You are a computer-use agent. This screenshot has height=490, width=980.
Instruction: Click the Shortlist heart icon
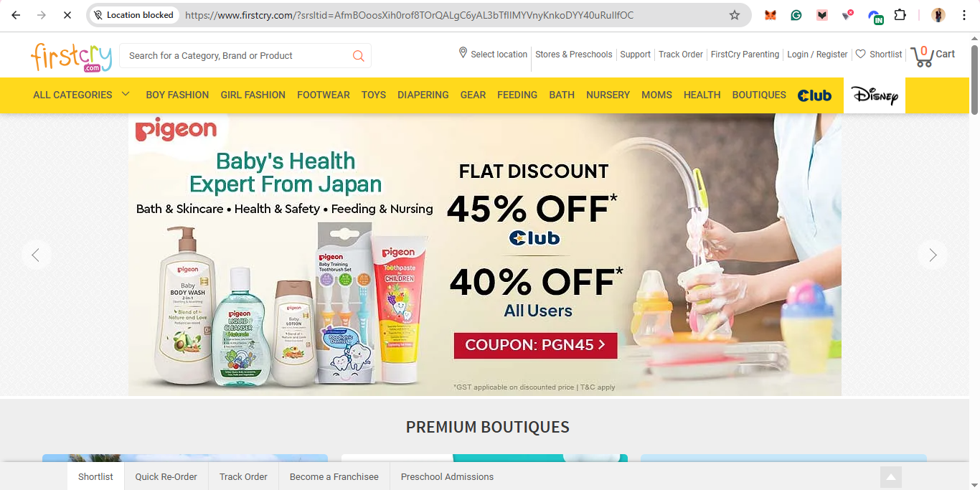pos(861,54)
